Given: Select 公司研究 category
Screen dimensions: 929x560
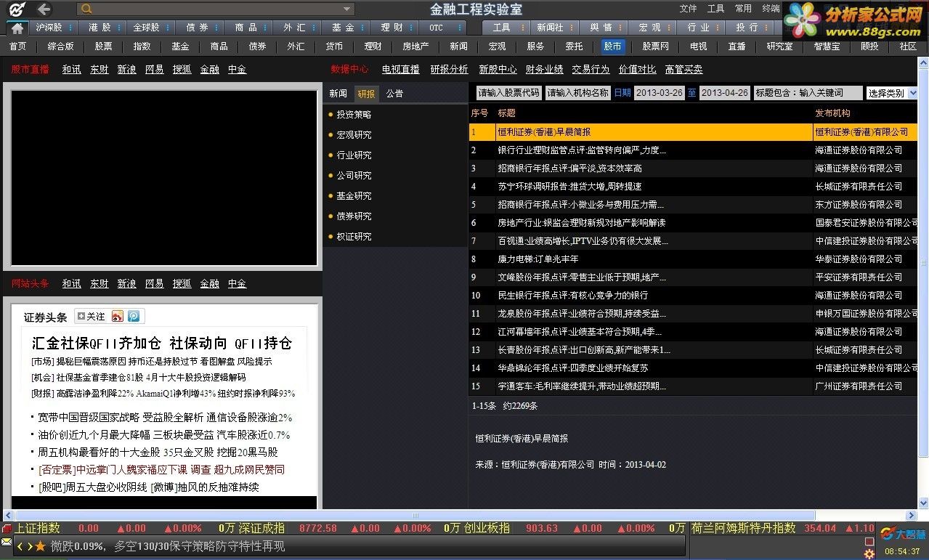Looking at the screenshot, I should [x=354, y=176].
